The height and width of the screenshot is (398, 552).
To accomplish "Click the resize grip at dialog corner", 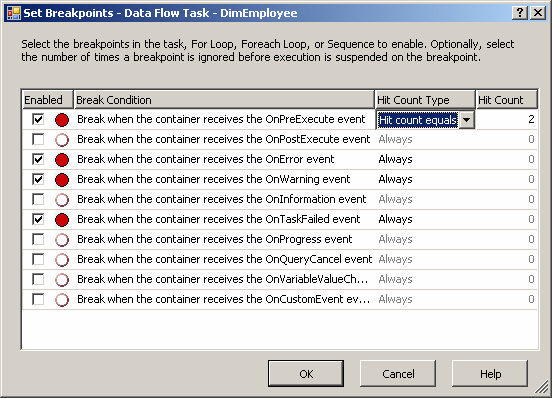I will pyautogui.click(x=541, y=387).
